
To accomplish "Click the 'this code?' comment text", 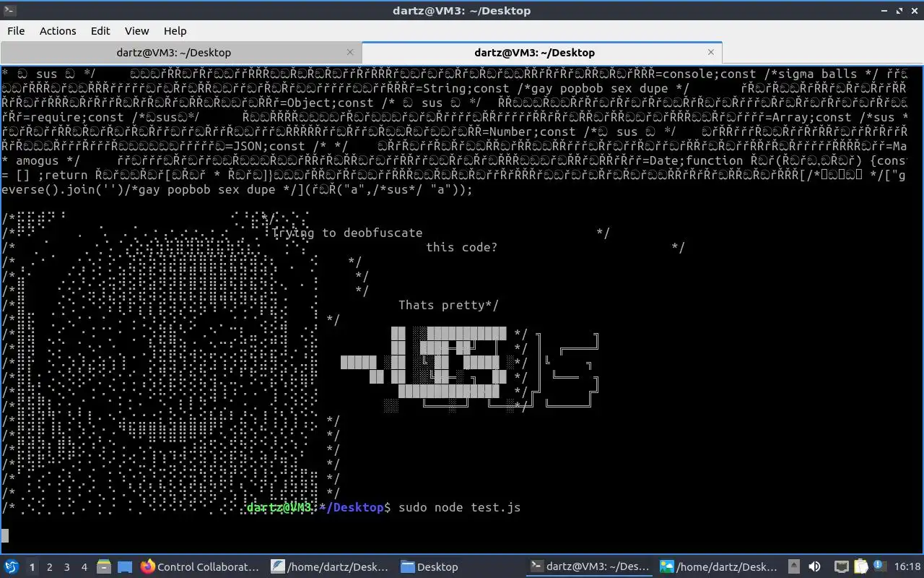I will 461,247.
